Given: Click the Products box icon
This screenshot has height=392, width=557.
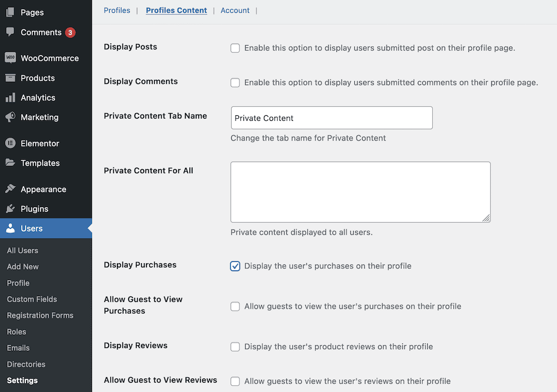Looking at the screenshot, I should pos(10,78).
